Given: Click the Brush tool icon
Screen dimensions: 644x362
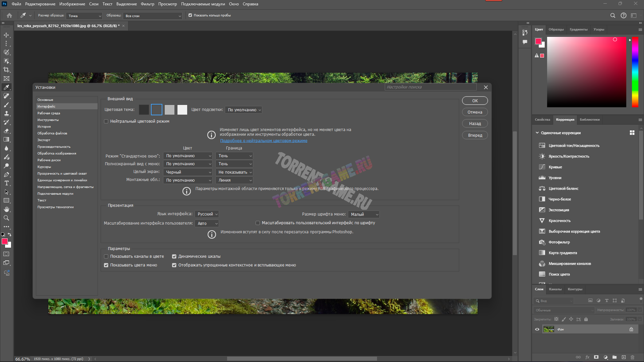Looking at the screenshot, I should 6,105.
